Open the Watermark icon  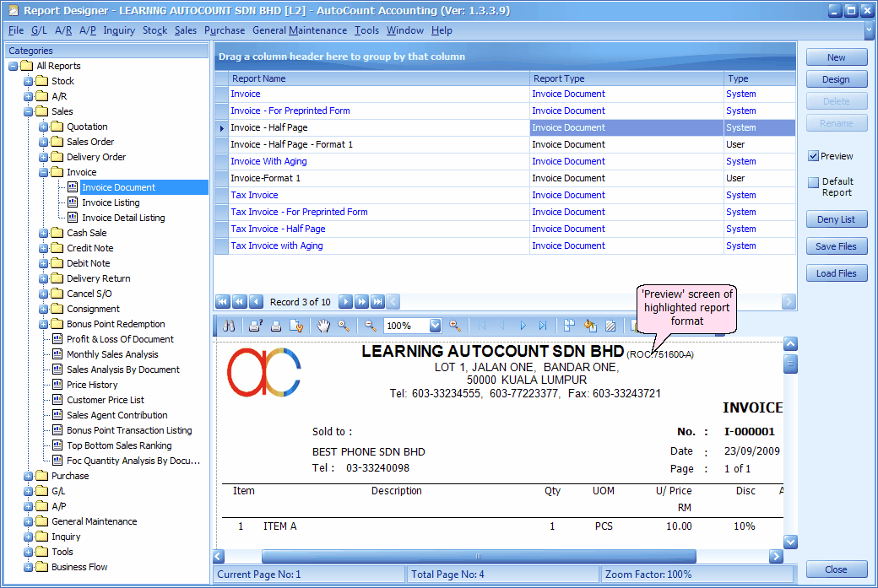[610, 326]
